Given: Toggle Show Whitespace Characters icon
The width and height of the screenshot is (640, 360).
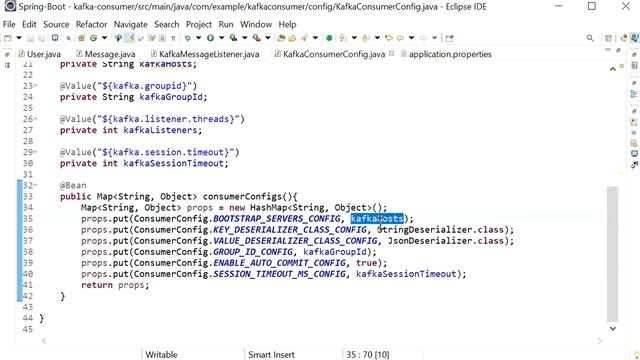Looking at the screenshot, I should [x=173, y=39].
